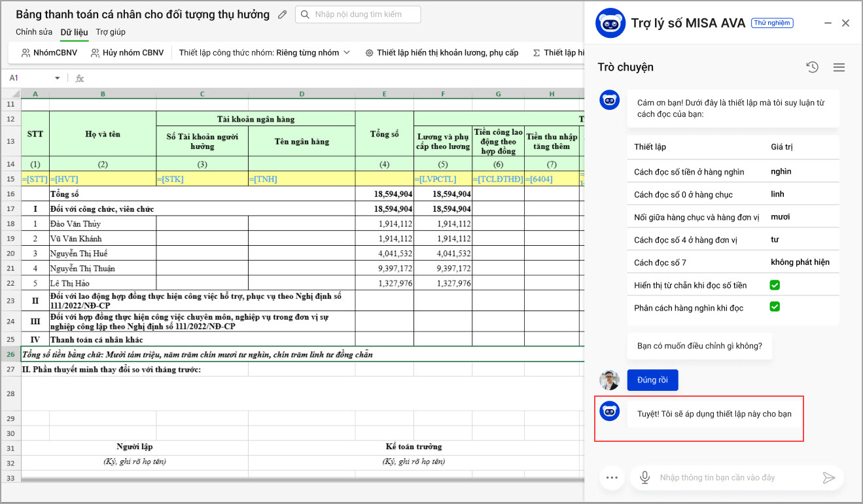Click the cell Lê Thị Hảo
The height and width of the screenshot is (504, 863).
click(103, 284)
